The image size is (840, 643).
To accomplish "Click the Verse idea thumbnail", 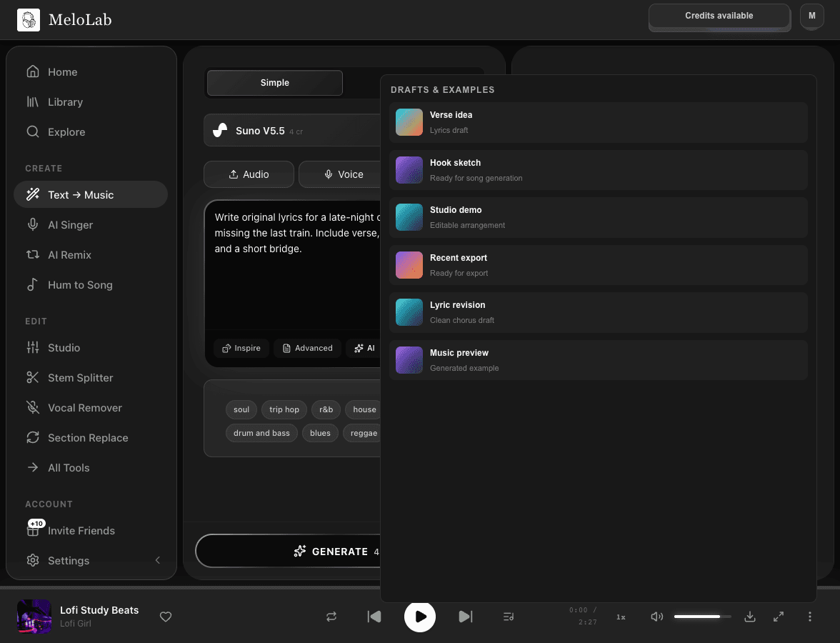I will 409,122.
